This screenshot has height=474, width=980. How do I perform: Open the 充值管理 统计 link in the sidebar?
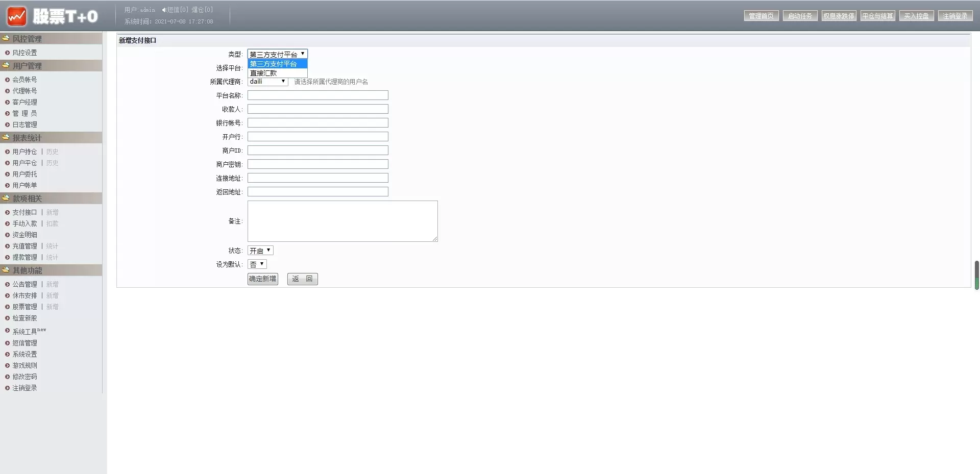(x=52, y=246)
